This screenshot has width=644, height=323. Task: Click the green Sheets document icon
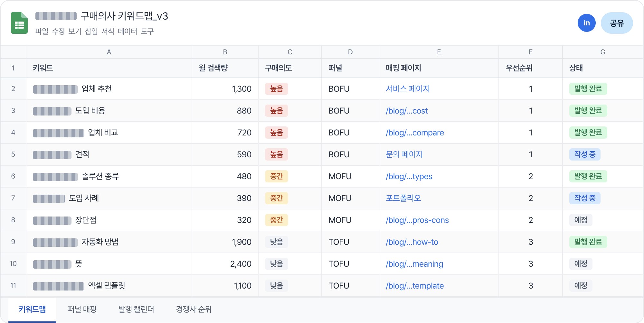click(x=19, y=23)
